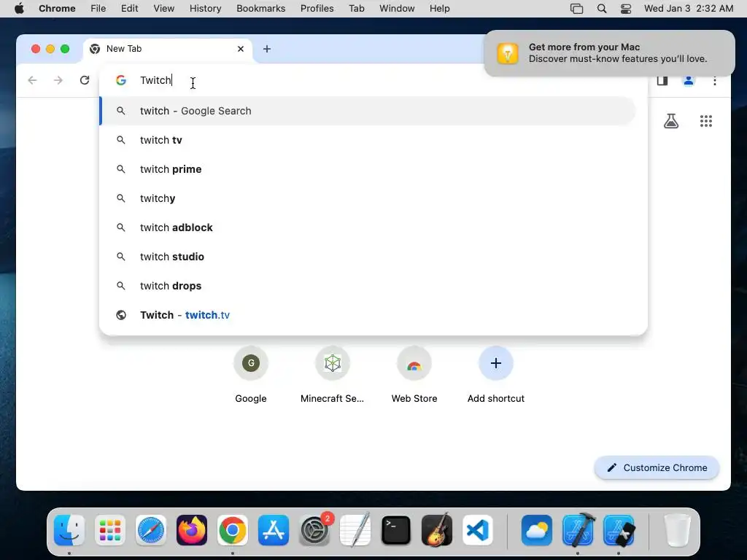Launch Safari from the Dock
The image size is (747, 560).
point(151,530)
